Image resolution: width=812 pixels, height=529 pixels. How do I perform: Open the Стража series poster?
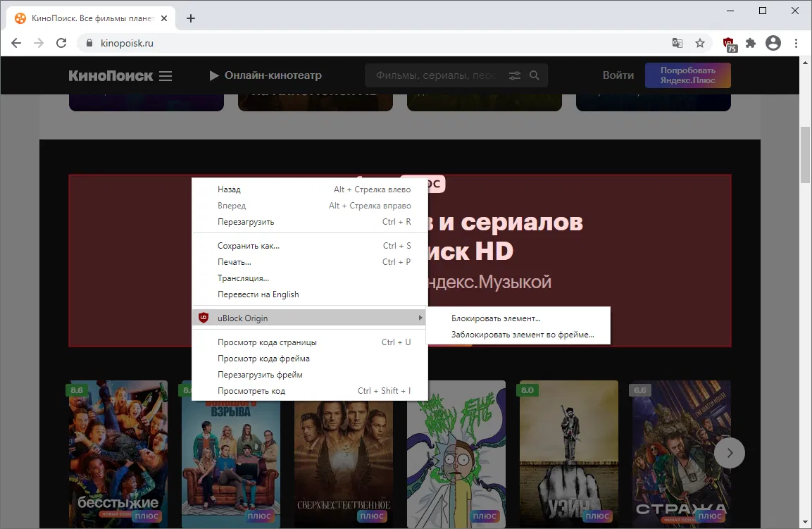click(682, 454)
